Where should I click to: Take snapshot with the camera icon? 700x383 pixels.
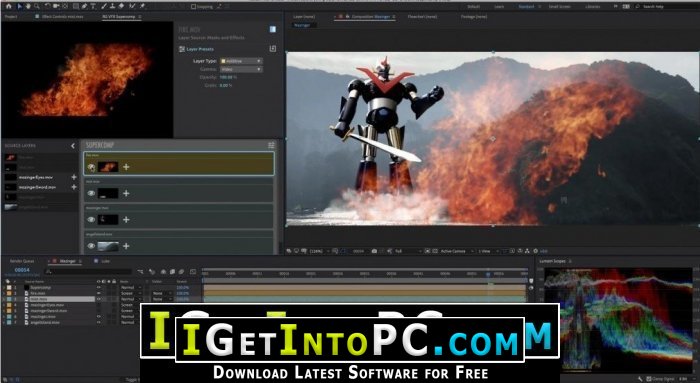coord(374,251)
